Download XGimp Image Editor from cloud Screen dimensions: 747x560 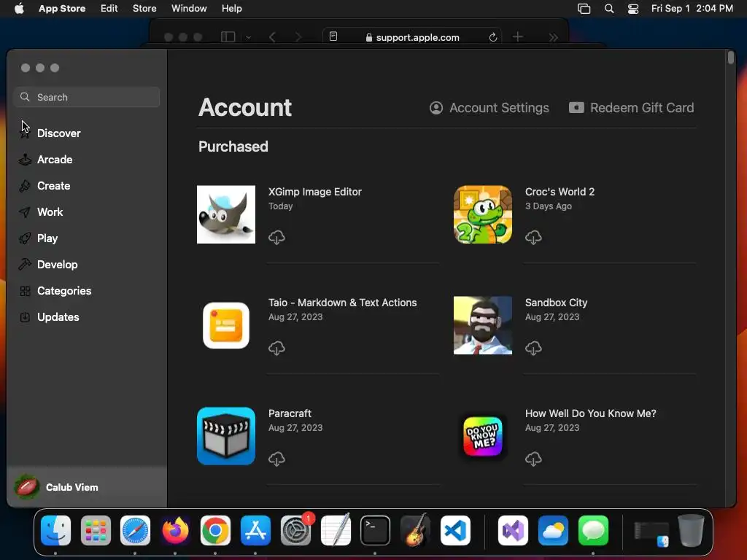(276, 237)
